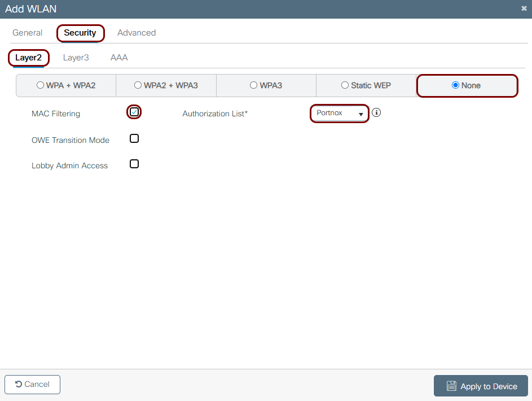
Task: Close the Add WLAN dialog
Action: click(x=524, y=8)
